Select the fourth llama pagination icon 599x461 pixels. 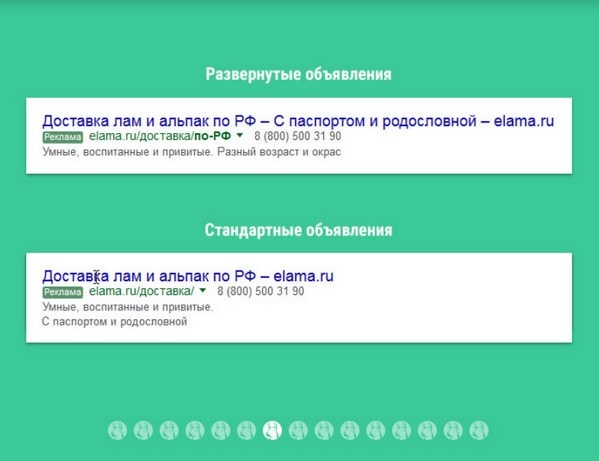tap(195, 430)
